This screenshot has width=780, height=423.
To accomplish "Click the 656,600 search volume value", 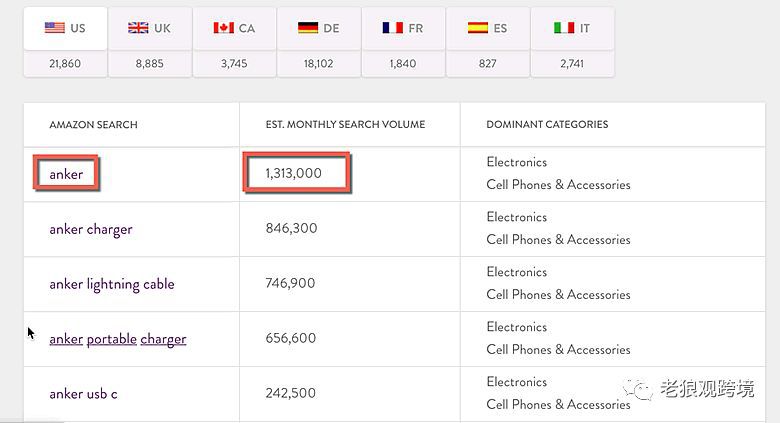I will 291,338.
